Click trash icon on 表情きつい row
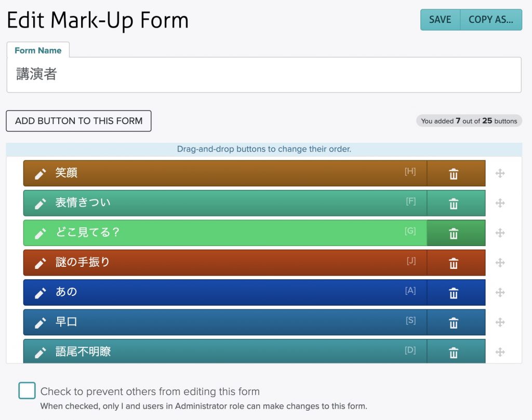This screenshot has height=420, width=532. point(454,204)
